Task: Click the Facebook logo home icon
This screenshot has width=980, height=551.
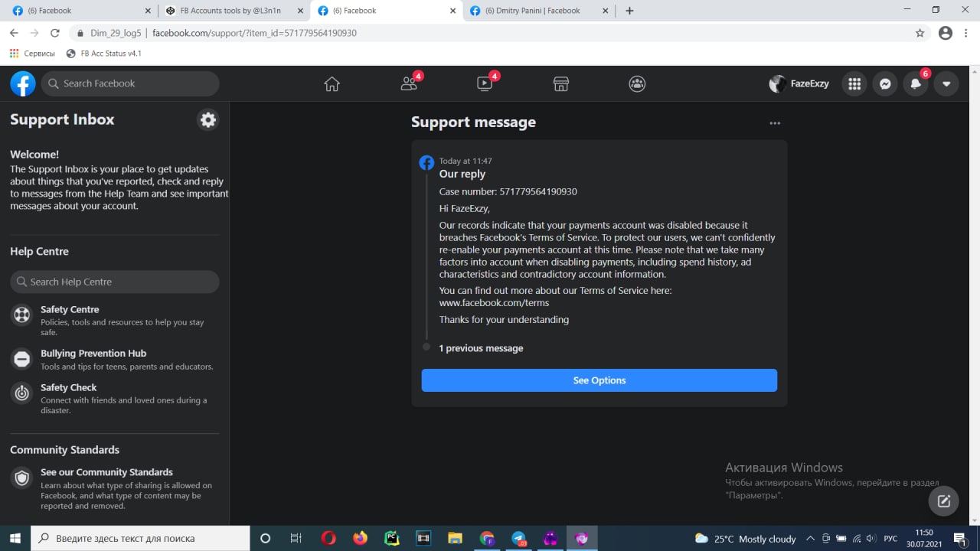Action: tap(23, 83)
